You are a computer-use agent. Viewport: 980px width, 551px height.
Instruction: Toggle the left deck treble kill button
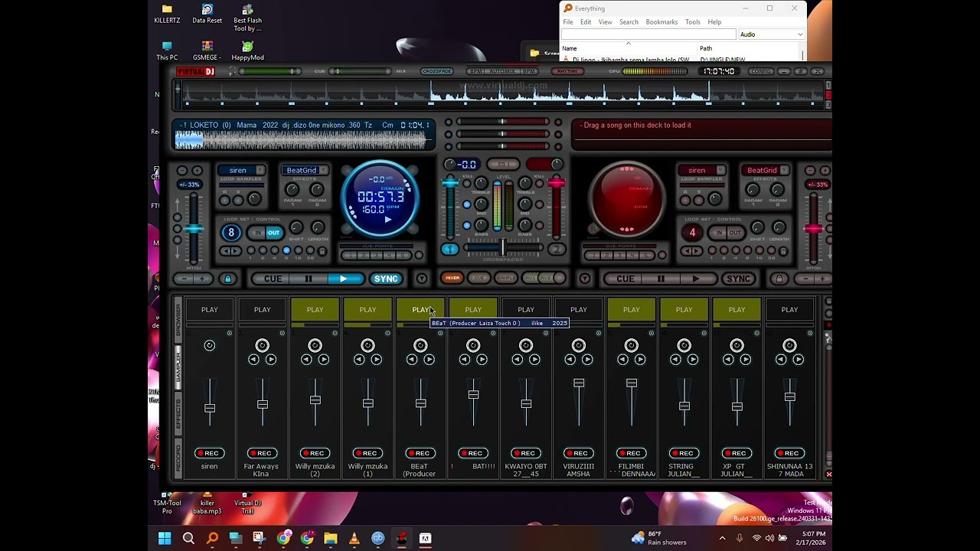(466, 184)
